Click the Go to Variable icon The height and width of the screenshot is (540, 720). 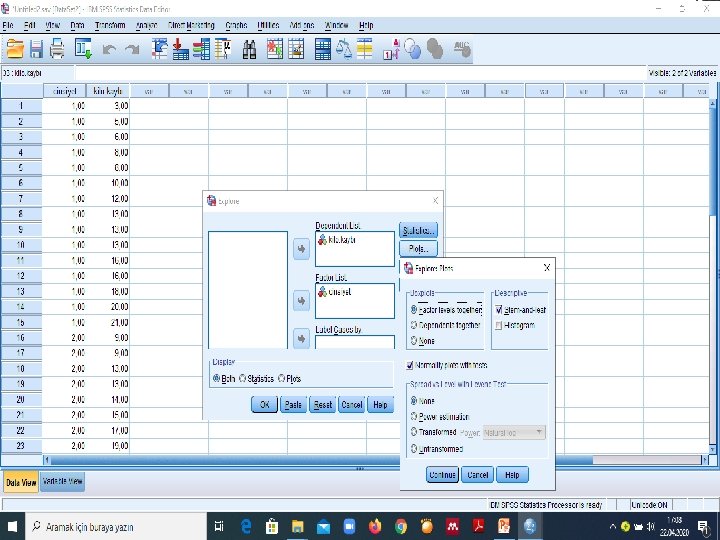pyautogui.click(x=180, y=49)
